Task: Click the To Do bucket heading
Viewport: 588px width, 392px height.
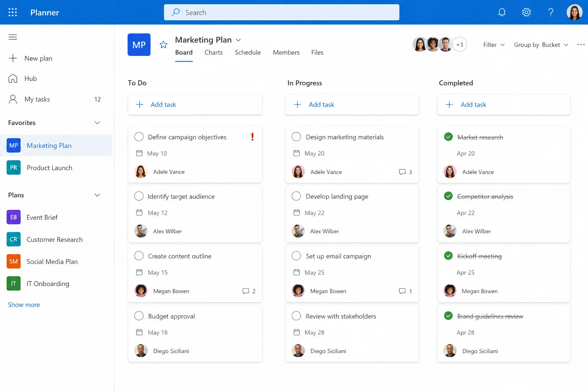Action: pyautogui.click(x=137, y=83)
